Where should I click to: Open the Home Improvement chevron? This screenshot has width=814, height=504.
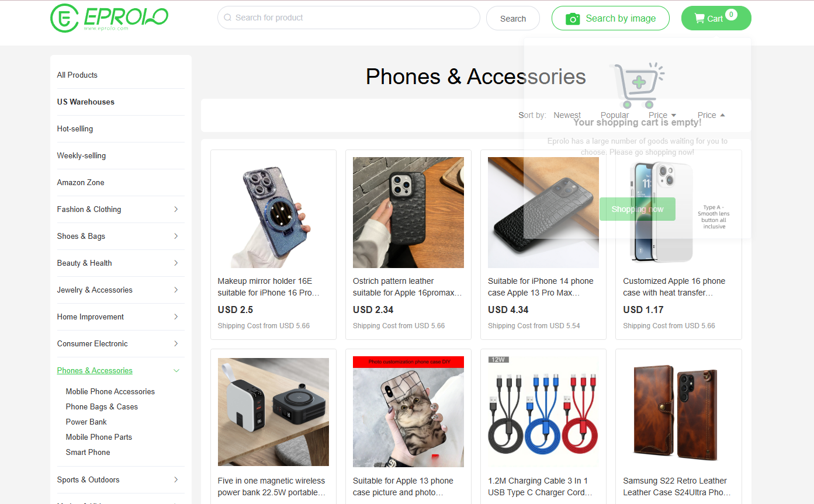pos(176,317)
